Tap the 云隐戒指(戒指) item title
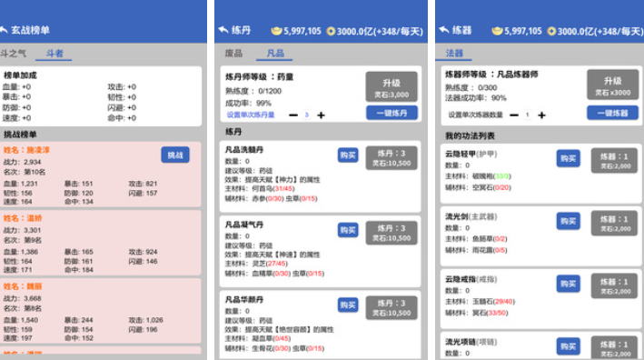644x360 pixels. tap(471, 279)
